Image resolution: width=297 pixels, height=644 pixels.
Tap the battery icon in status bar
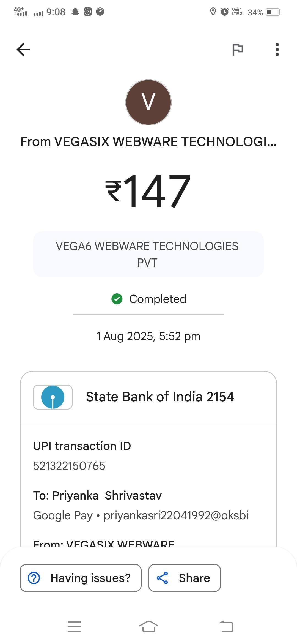pyautogui.click(x=273, y=12)
